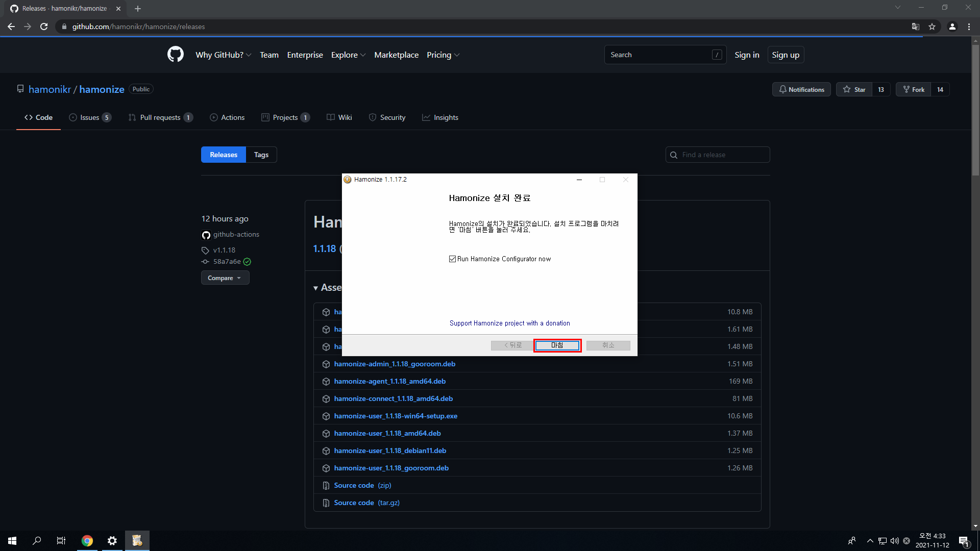980x551 pixels.
Task: Open the Windows Start menu
Action: click(x=12, y=541)
